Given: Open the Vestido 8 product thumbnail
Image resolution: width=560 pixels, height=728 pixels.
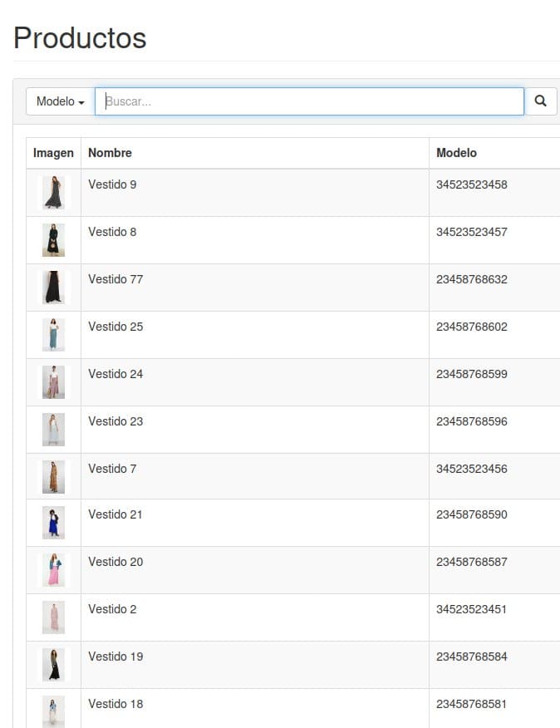Looking at the screenshot, I should point(53,240).
